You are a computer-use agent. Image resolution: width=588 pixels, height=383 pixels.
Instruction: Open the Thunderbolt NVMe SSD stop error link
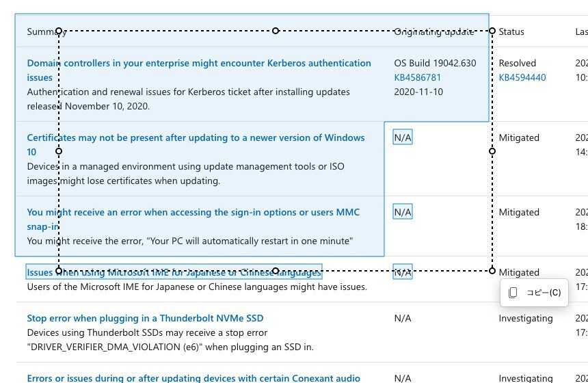(x=145, y=318)
